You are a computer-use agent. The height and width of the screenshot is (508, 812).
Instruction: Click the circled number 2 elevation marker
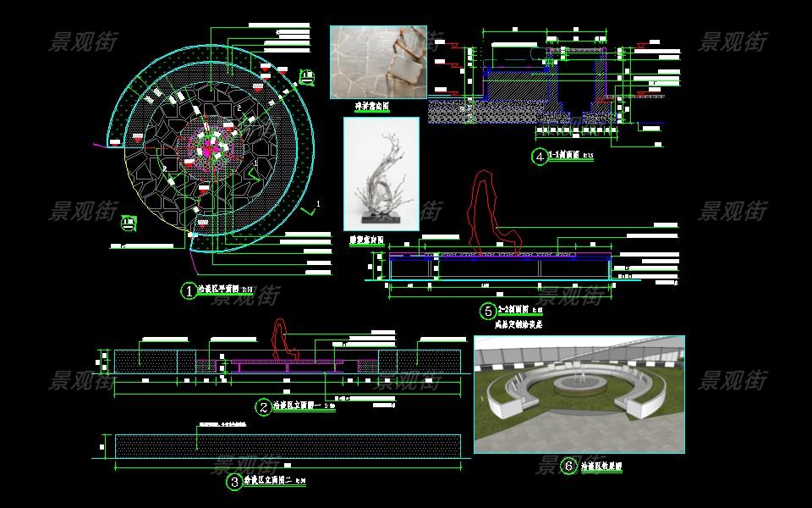click(264, 408)
